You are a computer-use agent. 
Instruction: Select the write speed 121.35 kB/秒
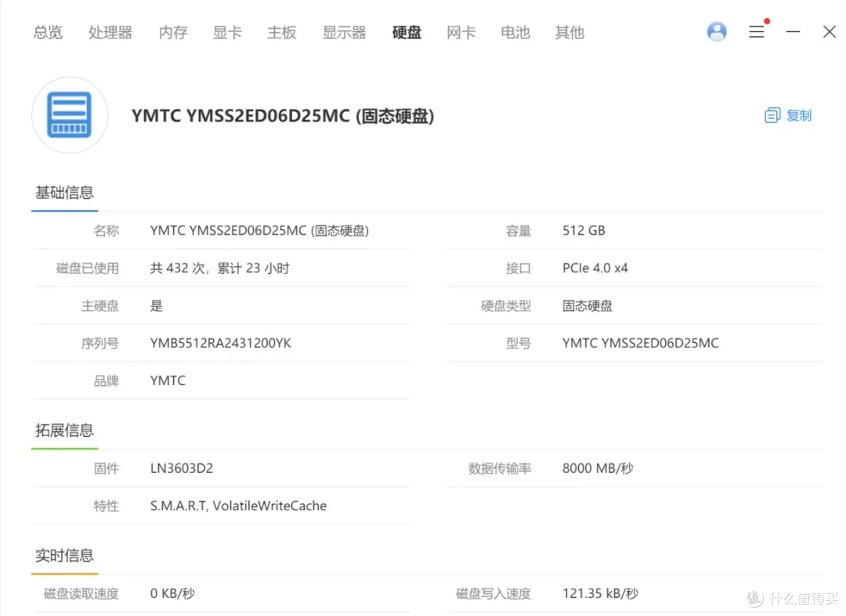[x=601, y=594]
